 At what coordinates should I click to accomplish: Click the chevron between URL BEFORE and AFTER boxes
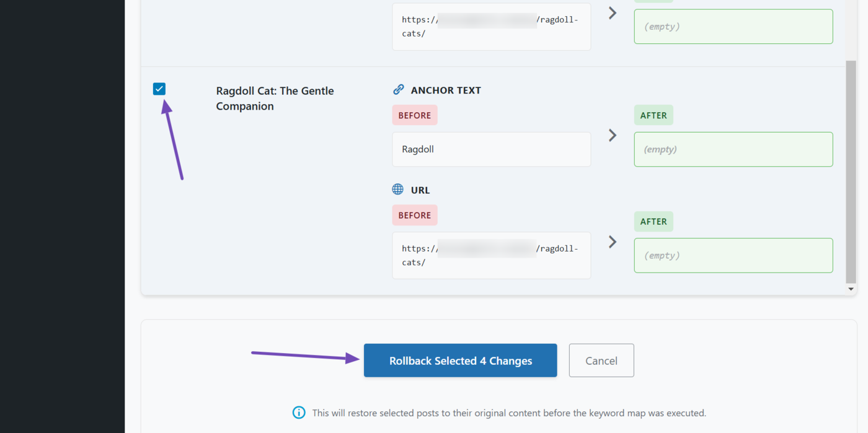tap(612, 242)
